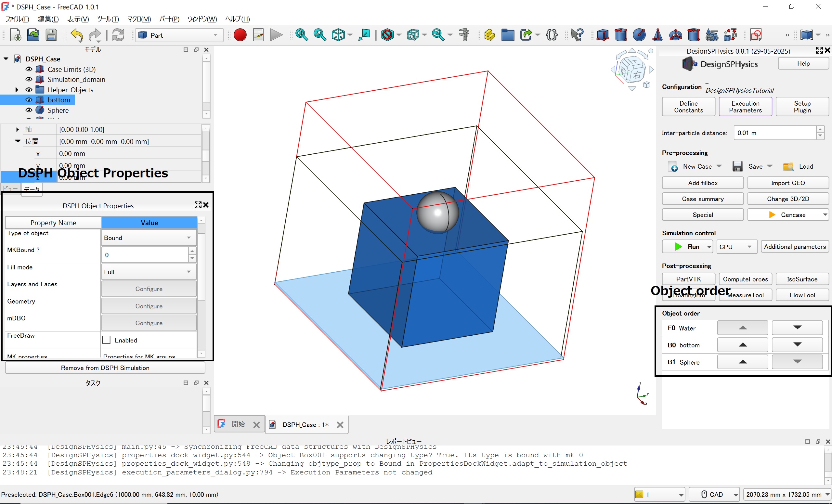Open the macros dialog icon
Viewport: 832px width, 504px height.
click(x=258, y=35)
